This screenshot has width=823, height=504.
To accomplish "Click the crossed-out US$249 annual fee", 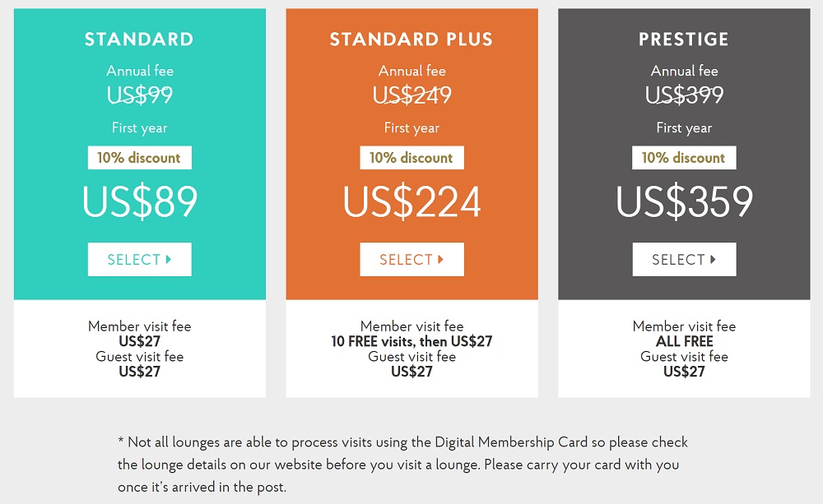I will [411, 96].
